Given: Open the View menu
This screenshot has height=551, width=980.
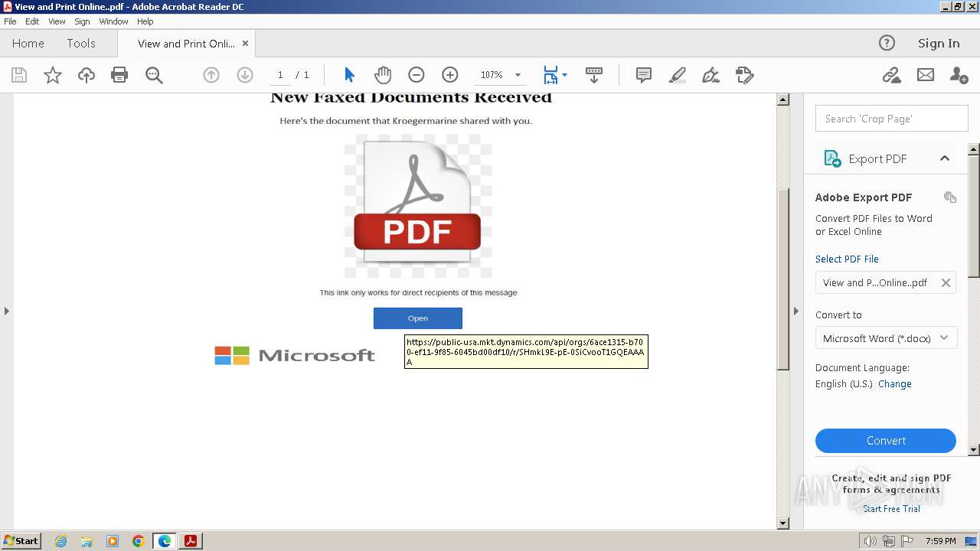Looking at the screenshot, I should click(57, 21).
